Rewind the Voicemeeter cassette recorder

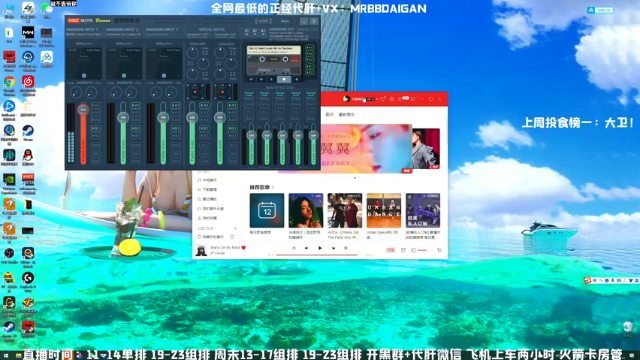pyautogui.click(x=251, y=80)
